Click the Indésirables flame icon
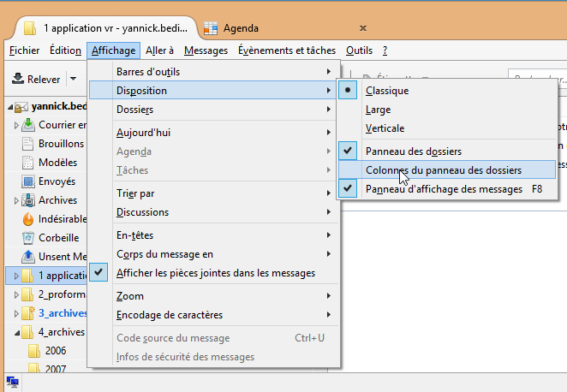 click(x=27, y=219)
